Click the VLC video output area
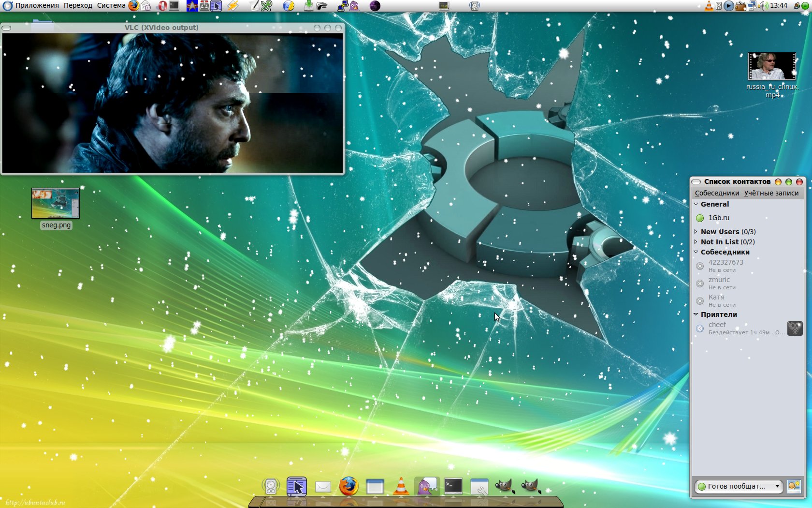The width and height of the screenshot is (812, 508). pyautogui.click(x=173, y=103)
